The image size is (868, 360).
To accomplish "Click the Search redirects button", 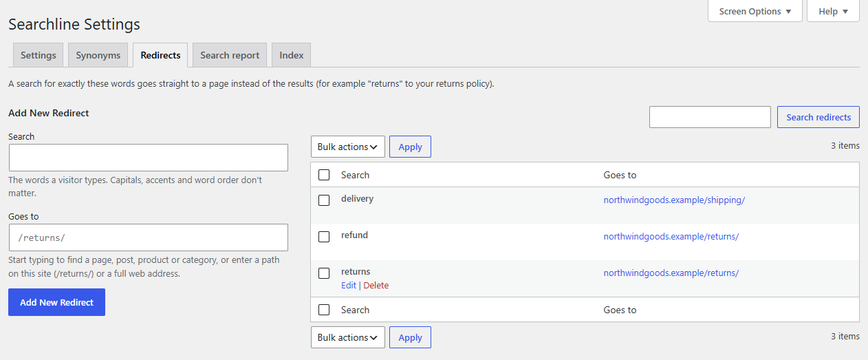I will coord(818,117).
